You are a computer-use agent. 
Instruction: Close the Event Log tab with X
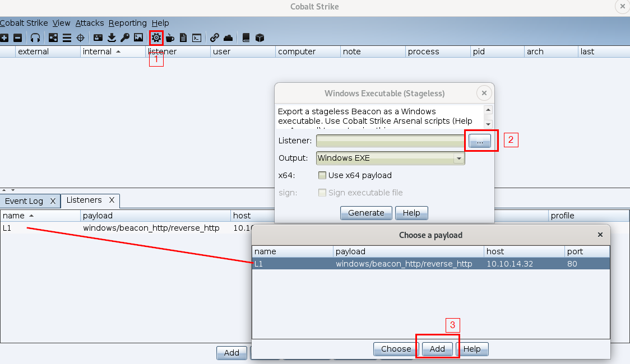click(53, 201)
